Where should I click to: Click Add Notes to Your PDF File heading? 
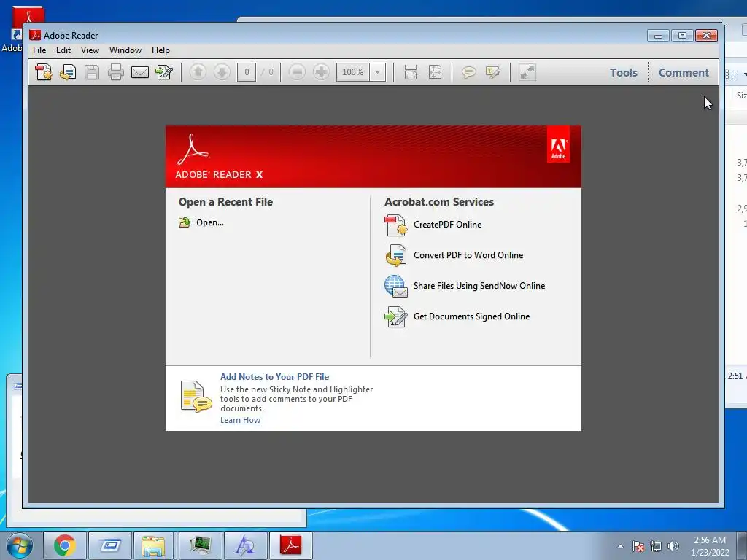coord(274,377)
